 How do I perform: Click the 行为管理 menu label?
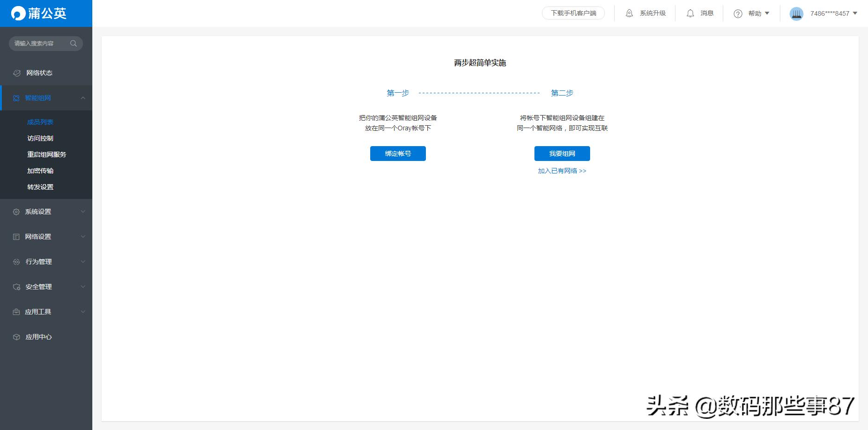[x=39, y=262]
